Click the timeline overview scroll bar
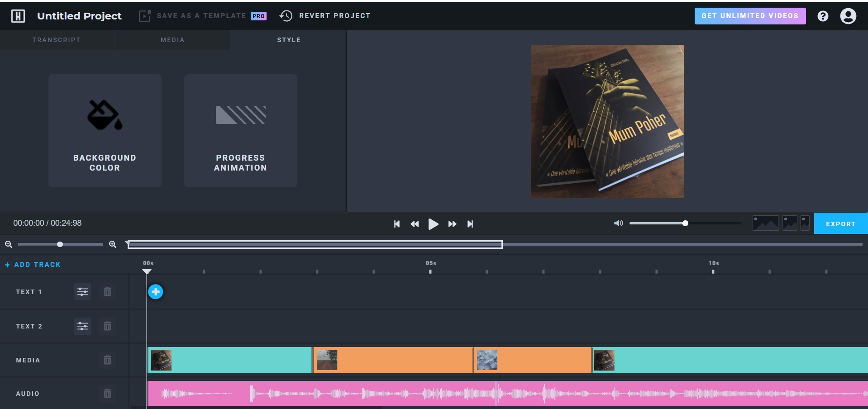Viewport: 868px width, 409px height. click(315, 244)
